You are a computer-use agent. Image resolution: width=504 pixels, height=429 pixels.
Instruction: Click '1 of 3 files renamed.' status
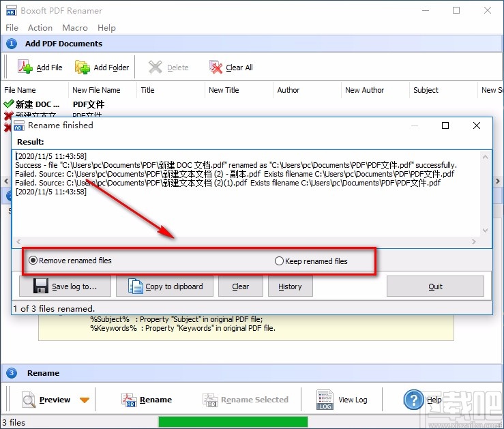tap(54, 308)
